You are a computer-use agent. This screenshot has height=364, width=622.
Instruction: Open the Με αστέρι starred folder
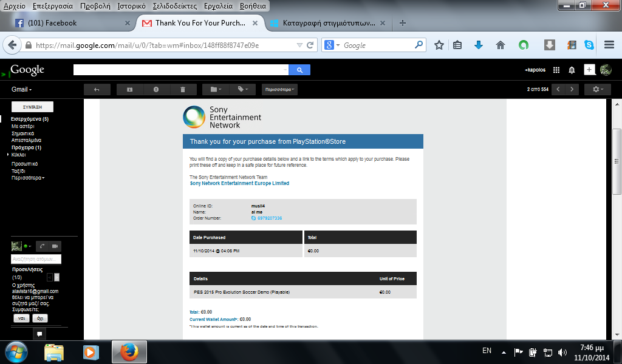[22, 126]
